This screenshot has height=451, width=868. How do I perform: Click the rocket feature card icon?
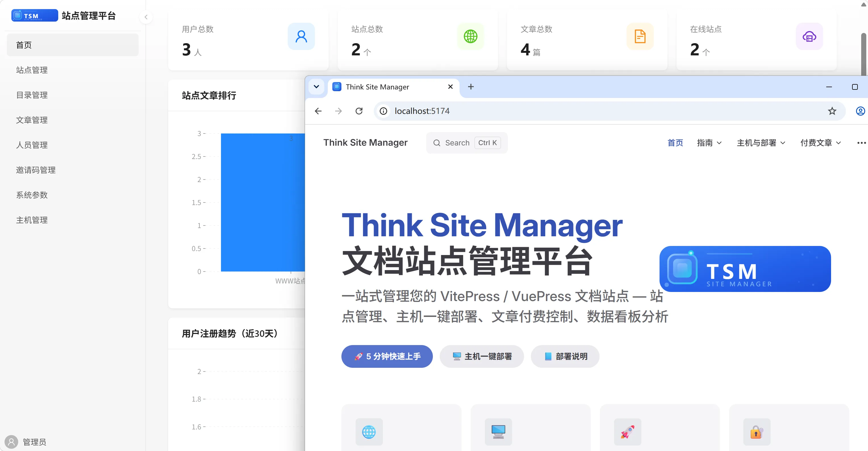627,432
